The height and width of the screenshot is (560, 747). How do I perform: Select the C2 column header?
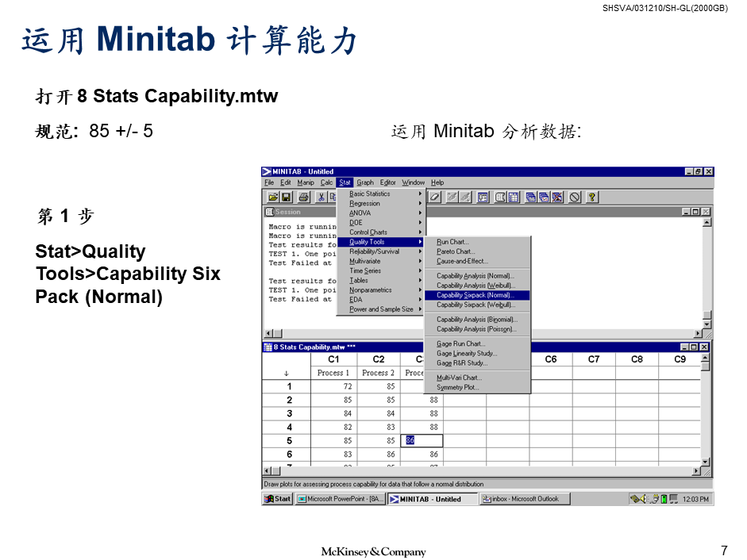click(x=379, y=359)
